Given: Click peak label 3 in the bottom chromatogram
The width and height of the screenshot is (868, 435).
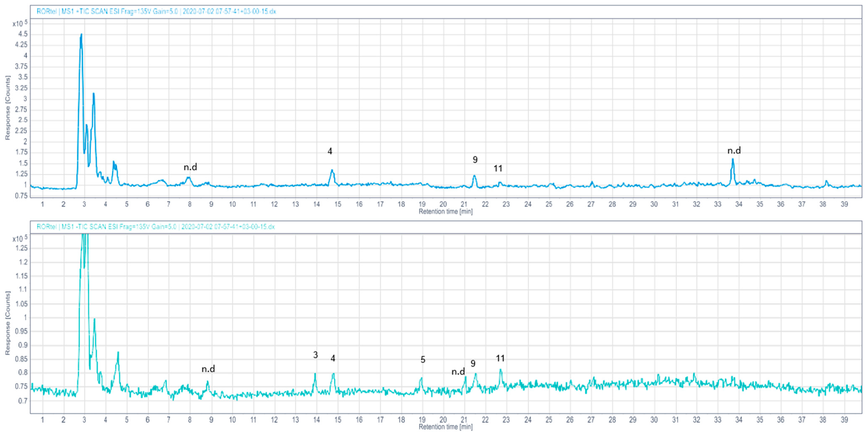Looking at the screenshot, I should point(315,355).
